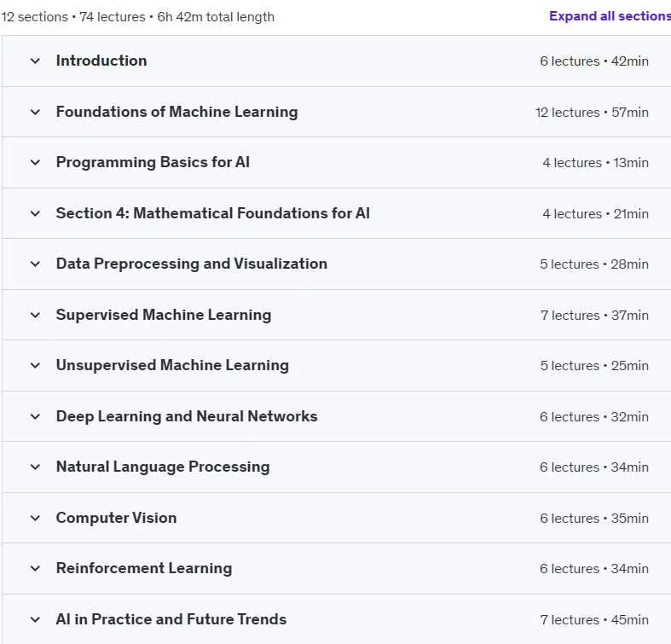The width and height of the screenshot is (671, 644).
Task: Expand Deep Learning and Neural Networks chevron
Action: [x=36, y=416]
